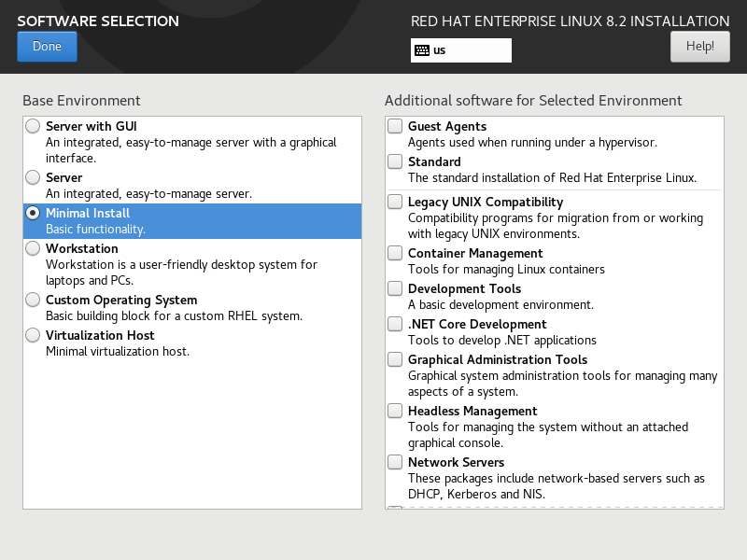747x560 pixels.
Task: Click the Minimal Install description text
Action: [x=95, y=230]
